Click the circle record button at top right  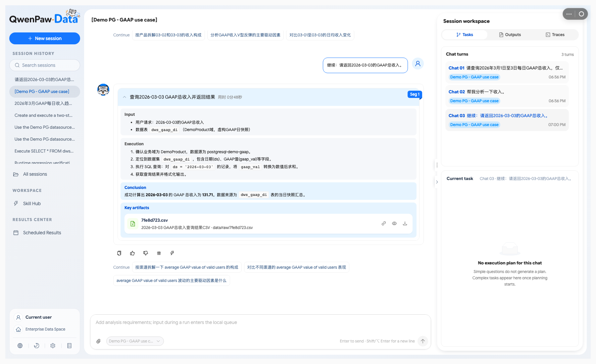click(581, 14)
